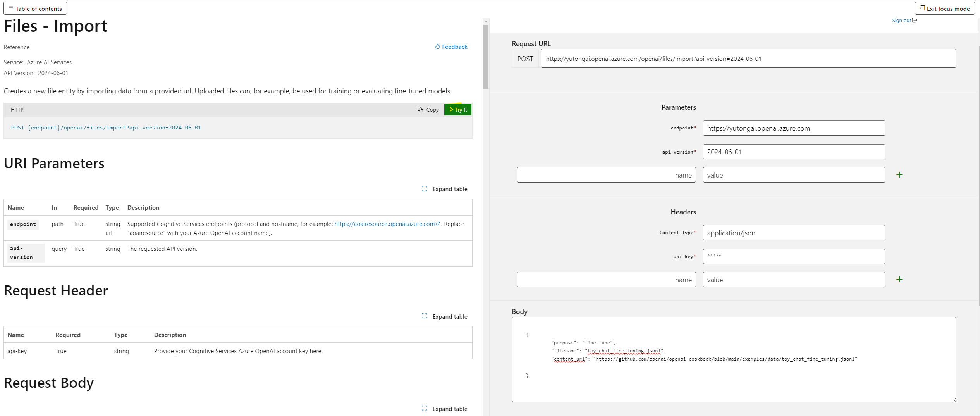Click the expand icon beside Request Body Expand table
Viewport: 980px width, 416px height.
[x=425, y=409]
